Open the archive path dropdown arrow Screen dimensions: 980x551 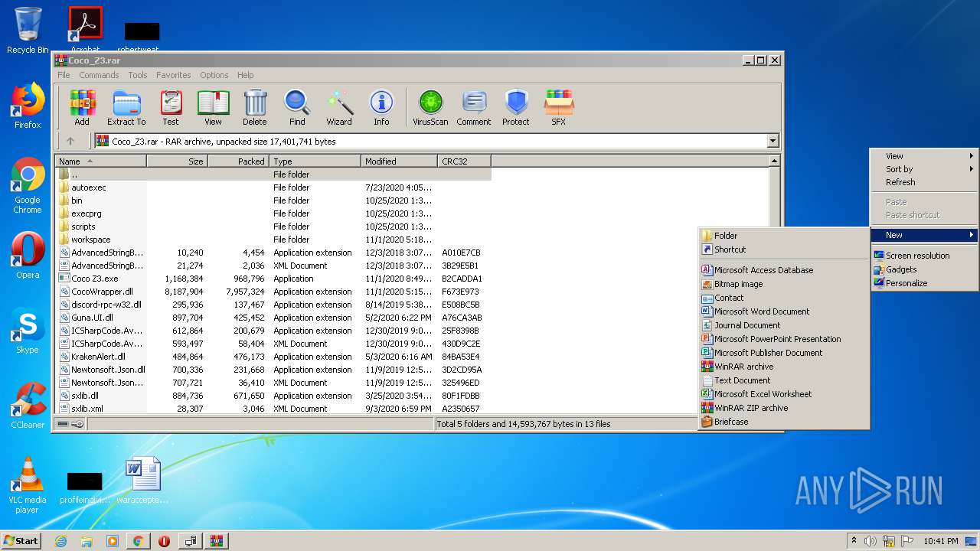pos(773,141)
